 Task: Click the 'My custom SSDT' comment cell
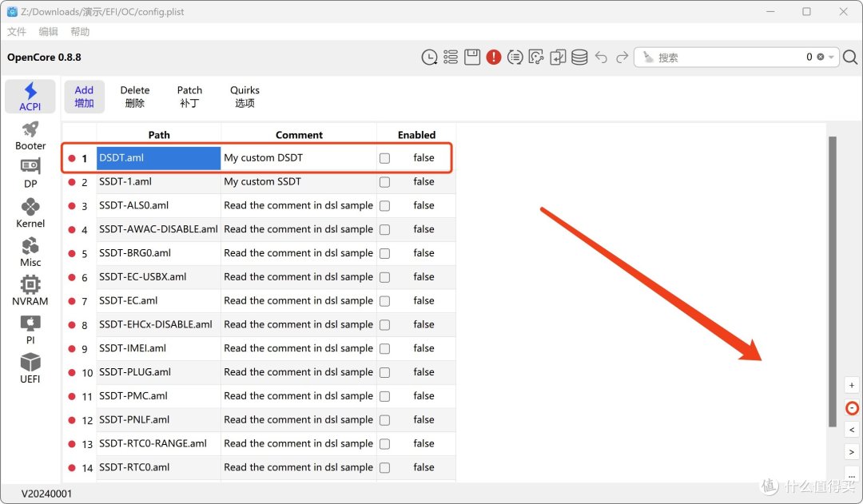tap(299, 181)
